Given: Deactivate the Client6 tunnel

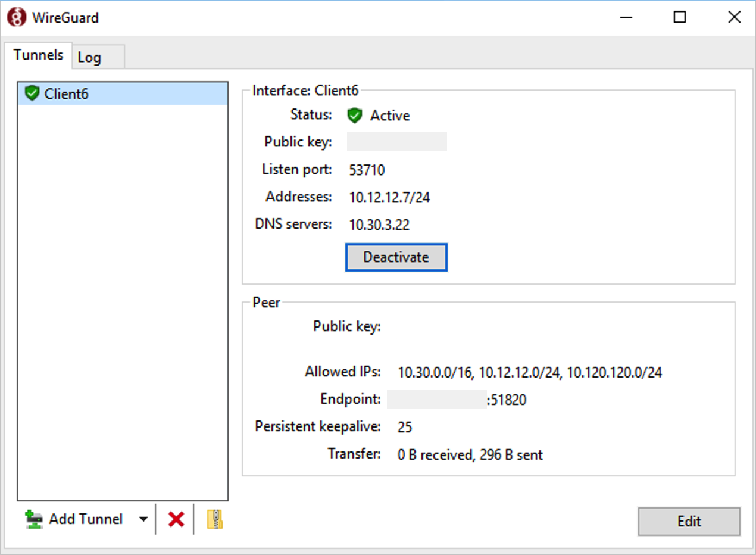Looking at the screenshot, I should pos(396,257).
